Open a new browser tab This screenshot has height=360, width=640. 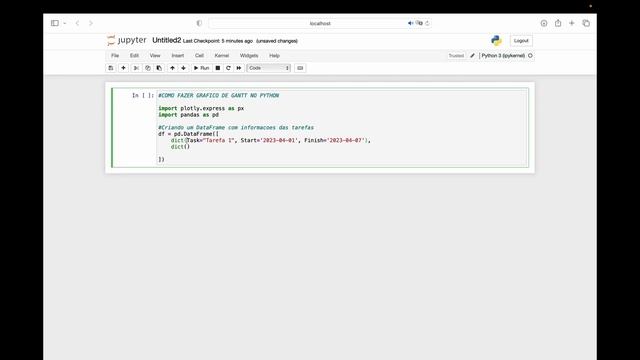click(x=571, y=23)
